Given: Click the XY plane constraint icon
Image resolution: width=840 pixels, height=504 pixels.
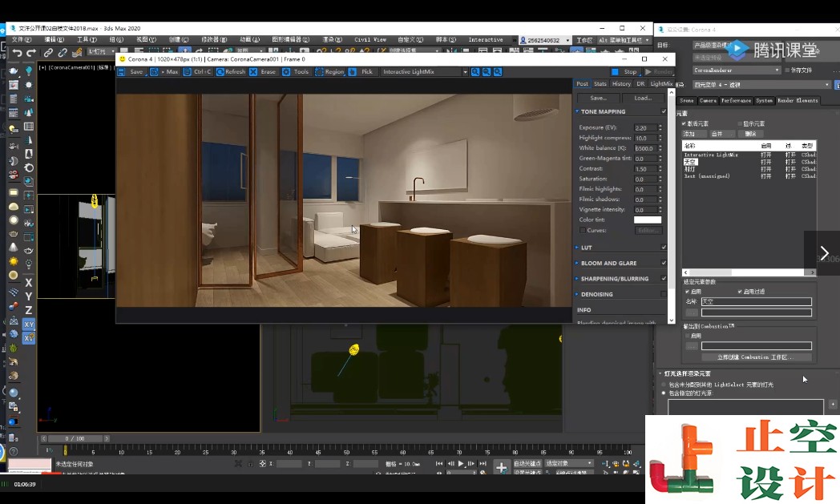Looking at the screenshot, I should (29, 324).
